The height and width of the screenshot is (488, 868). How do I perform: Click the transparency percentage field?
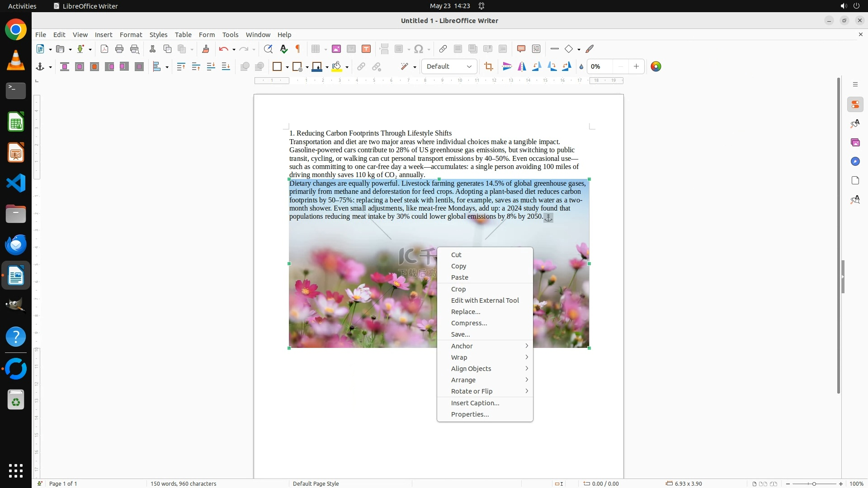pyautogui.click(x=600, y=66)
